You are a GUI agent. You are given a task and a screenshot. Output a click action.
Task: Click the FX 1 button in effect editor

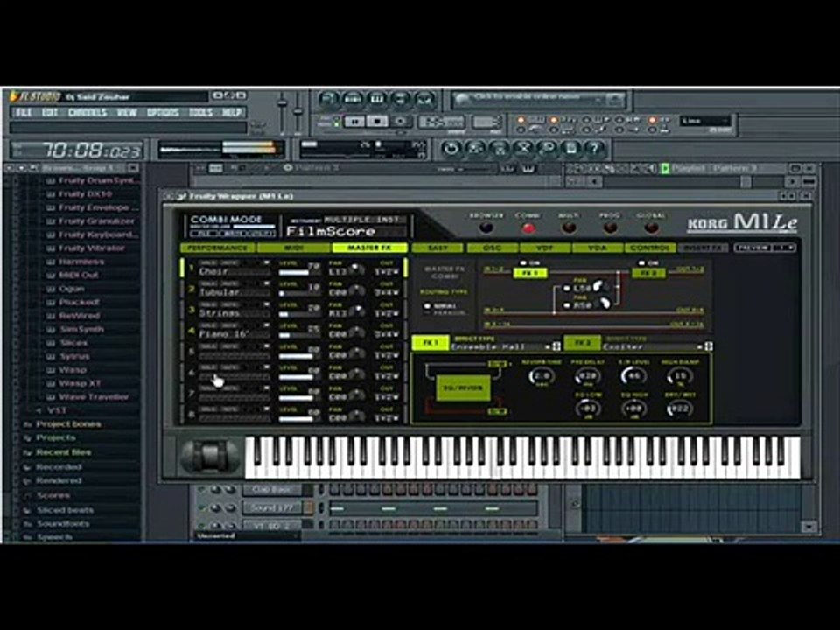430,343
